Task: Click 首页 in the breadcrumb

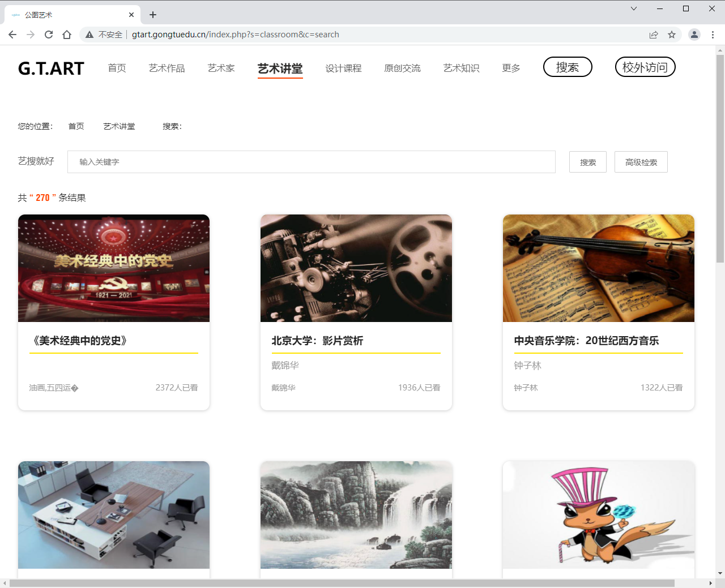Action: point(76,126)
